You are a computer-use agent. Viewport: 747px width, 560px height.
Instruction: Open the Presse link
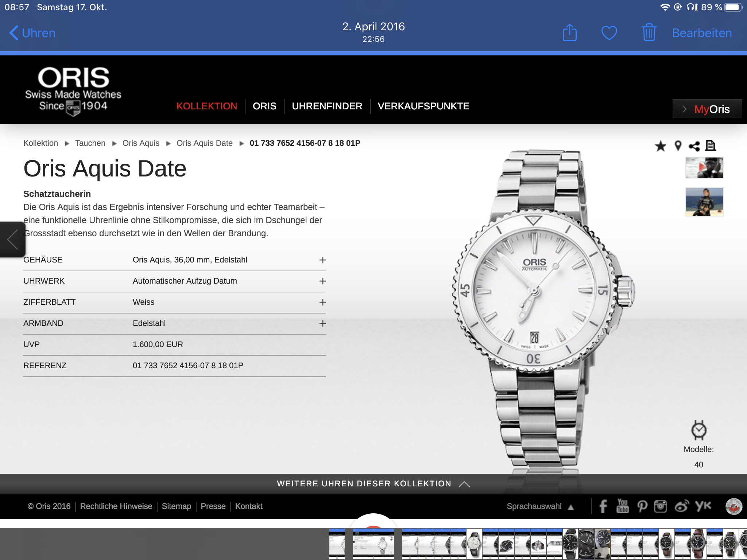213,506
